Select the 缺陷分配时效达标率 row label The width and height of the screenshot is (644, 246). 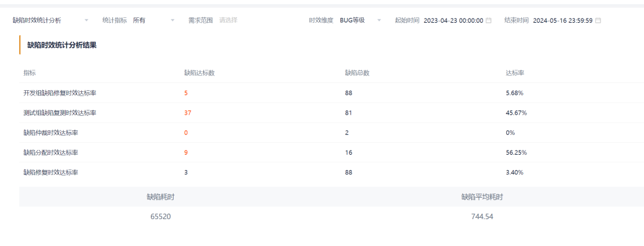coord(51,153)
